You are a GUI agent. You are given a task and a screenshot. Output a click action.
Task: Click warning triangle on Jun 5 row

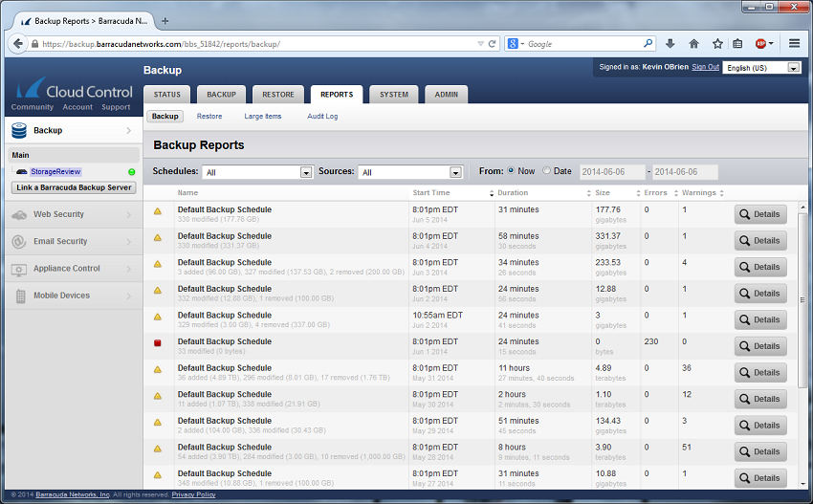point(158,211)
